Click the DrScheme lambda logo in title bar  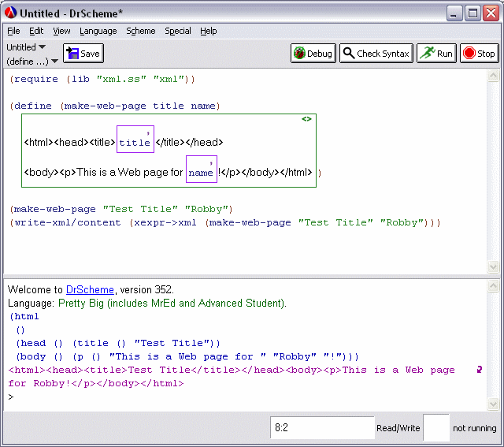click(10, 13)
